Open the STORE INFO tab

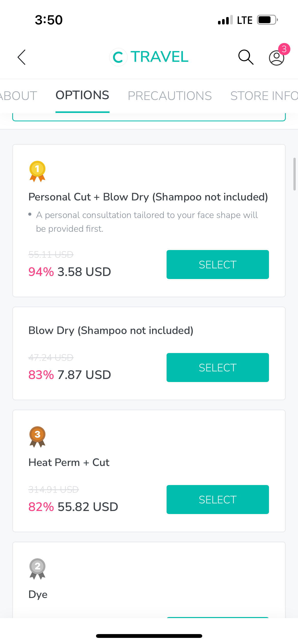[264, 96]
